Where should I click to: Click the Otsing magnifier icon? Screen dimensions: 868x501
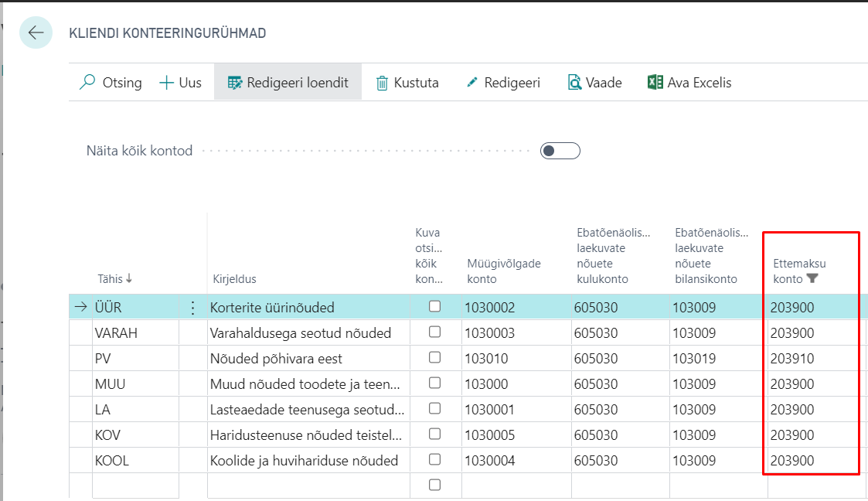coord(88,83)
